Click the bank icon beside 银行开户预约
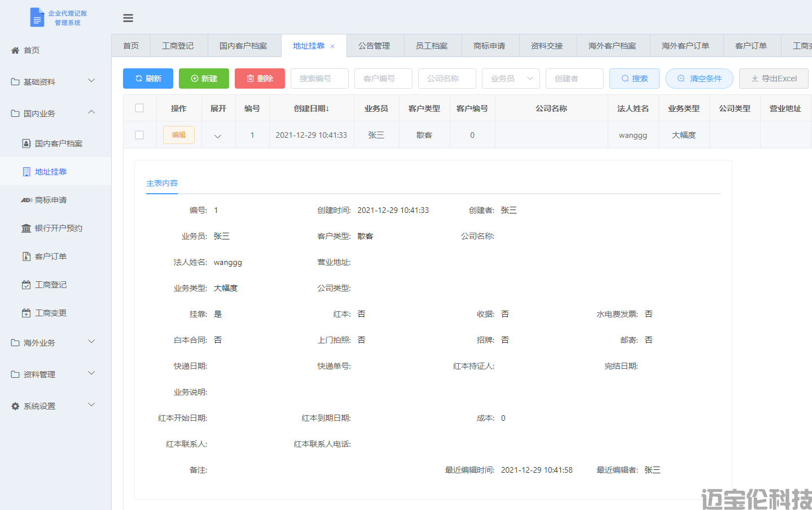812x510 pixels. coord(27,228)
